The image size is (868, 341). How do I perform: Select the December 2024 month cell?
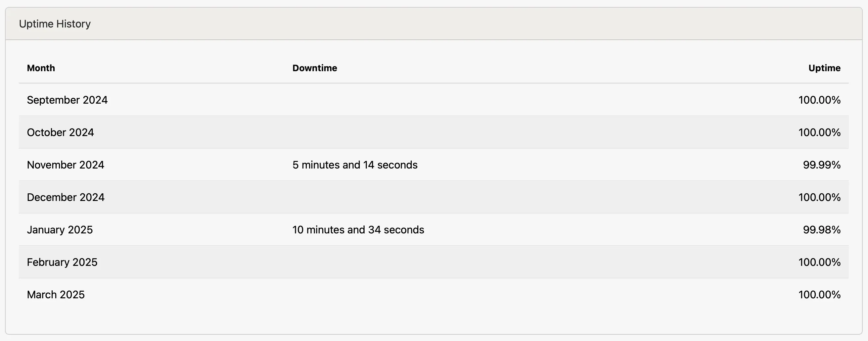(66, 197)
